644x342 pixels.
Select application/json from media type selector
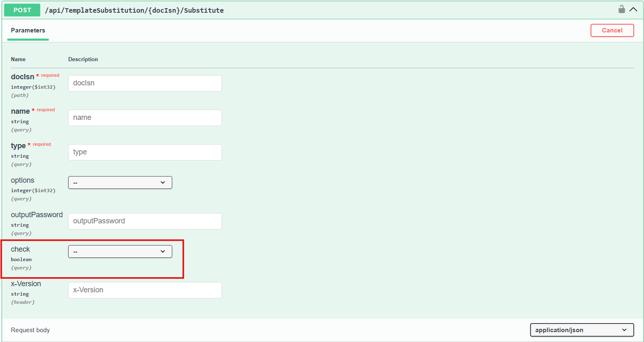(582, 330)
